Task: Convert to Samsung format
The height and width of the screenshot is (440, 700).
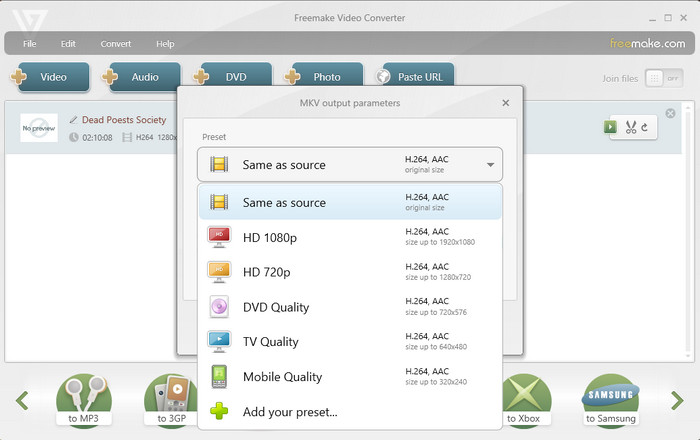Action: coord(611,401)
